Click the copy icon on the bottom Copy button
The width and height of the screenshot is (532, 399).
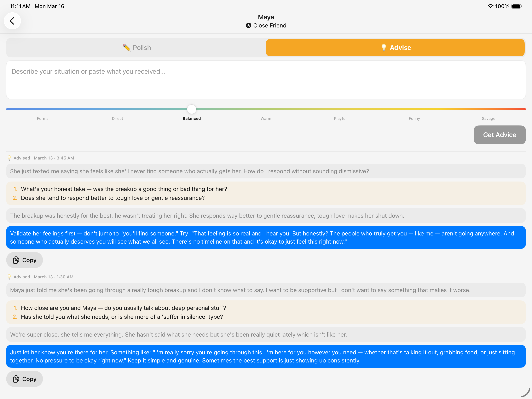(16, 379)
